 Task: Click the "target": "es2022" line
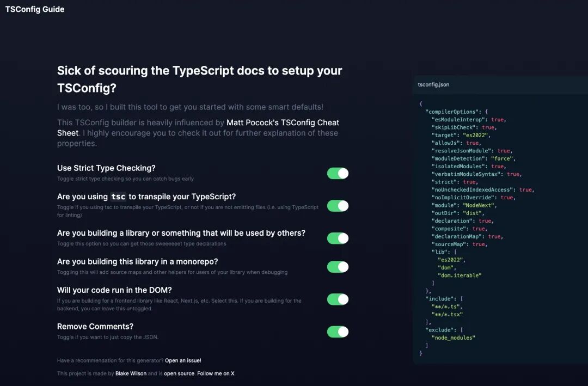461,135
